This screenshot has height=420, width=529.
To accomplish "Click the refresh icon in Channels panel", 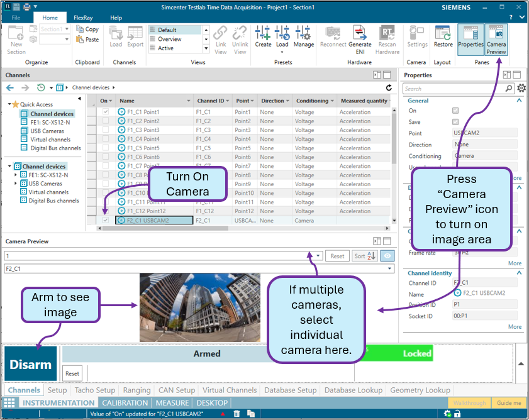I will [389, 88].
